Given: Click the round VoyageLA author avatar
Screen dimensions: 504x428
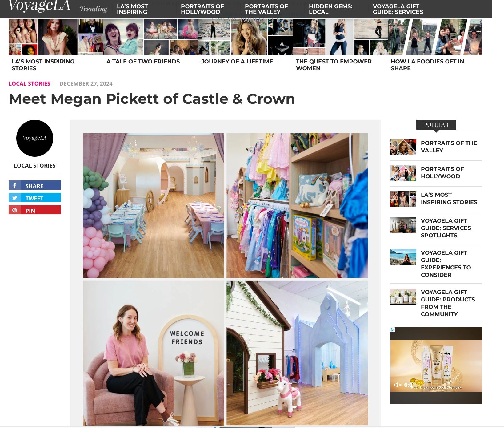Looking at the screenshot, I should 35,138.
